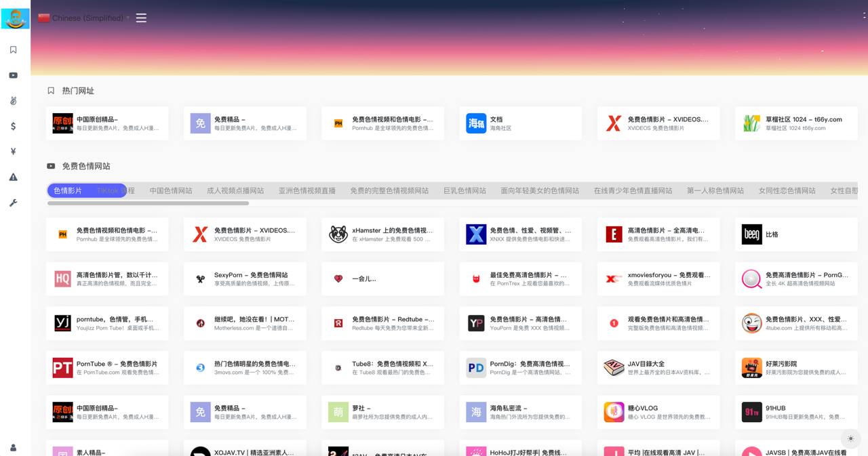868x456 pixels.
Task: Click the 糖心VLOG app icon
Action: click(614, 412)
